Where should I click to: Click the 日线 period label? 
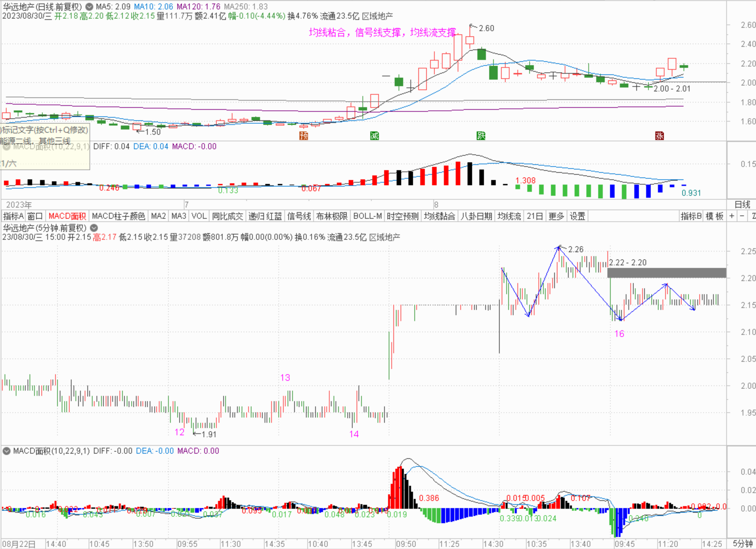click(x=742, y=204)
